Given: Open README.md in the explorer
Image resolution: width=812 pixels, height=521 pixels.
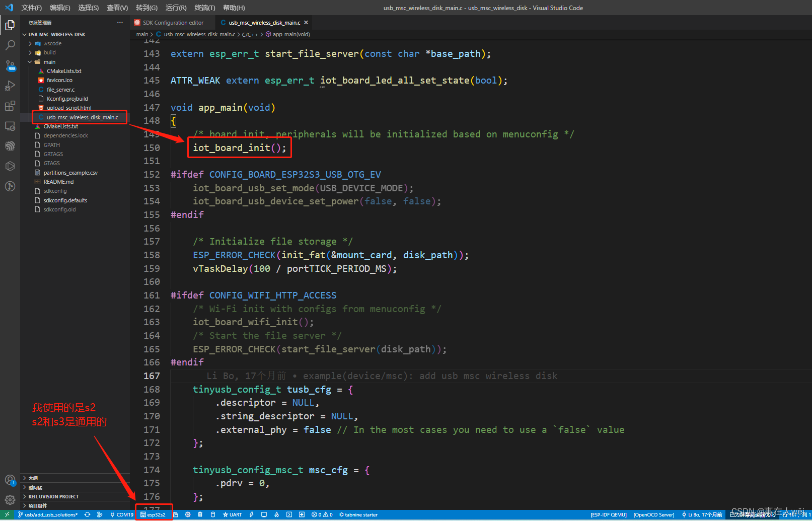Looking at the screenshot, I should tap(75, 182).
